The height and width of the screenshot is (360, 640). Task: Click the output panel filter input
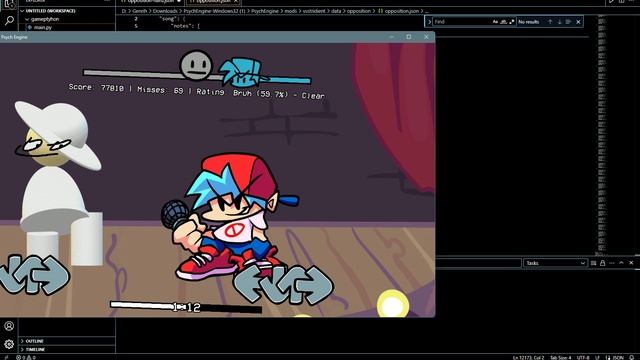[x=478, y=263]
